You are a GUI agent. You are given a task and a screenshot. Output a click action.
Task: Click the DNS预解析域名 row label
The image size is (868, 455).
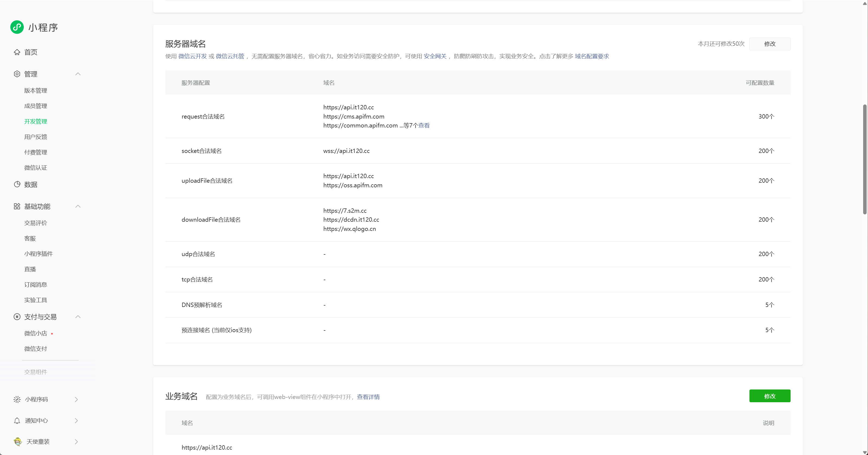(x=201, y=305)
